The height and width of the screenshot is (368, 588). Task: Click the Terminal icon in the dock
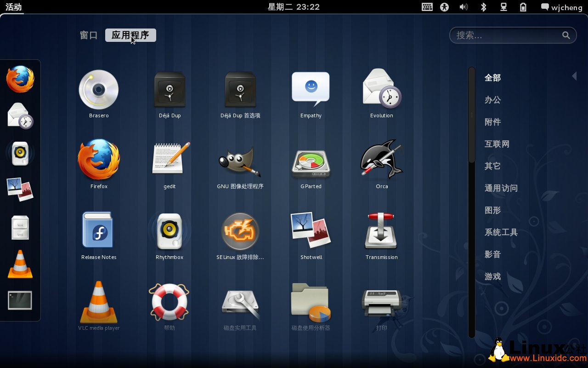coord(20,300)
